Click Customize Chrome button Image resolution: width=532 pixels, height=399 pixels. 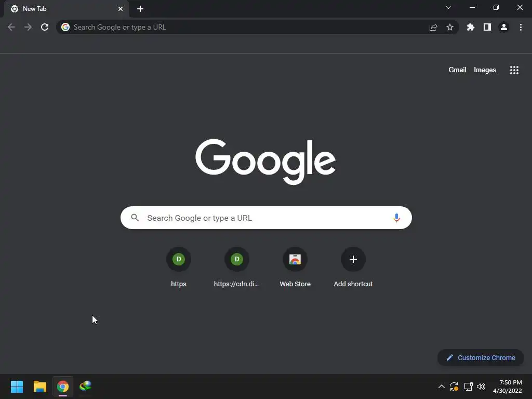481,357
